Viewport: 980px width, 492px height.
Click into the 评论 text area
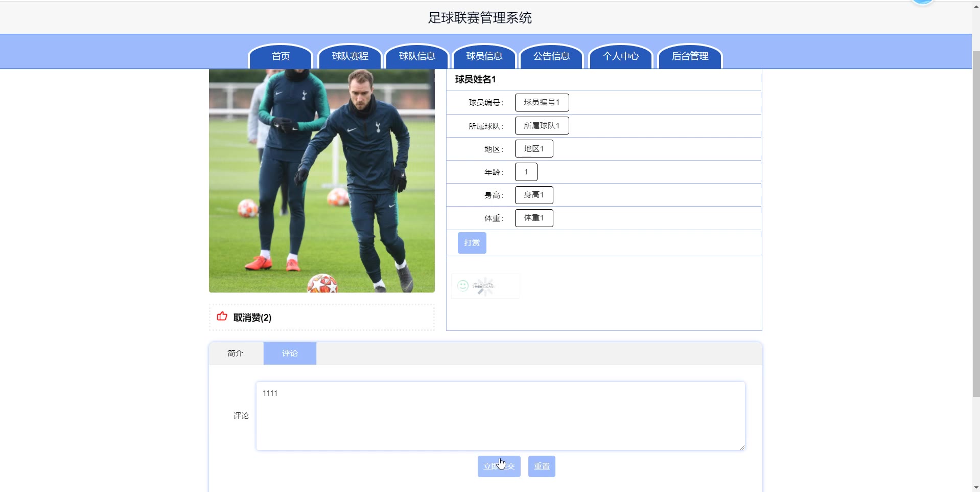point(501,416)
